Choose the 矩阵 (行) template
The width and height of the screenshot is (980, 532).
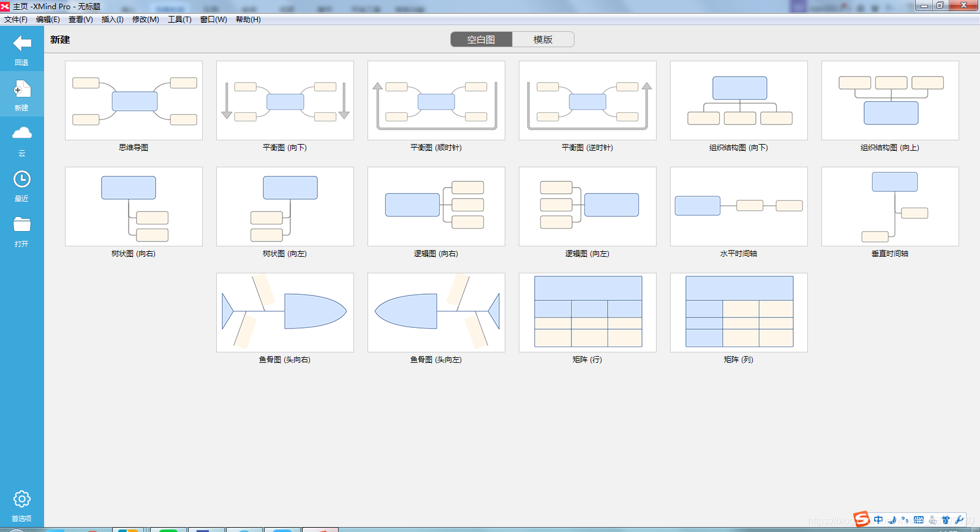(x=587, y=313)
